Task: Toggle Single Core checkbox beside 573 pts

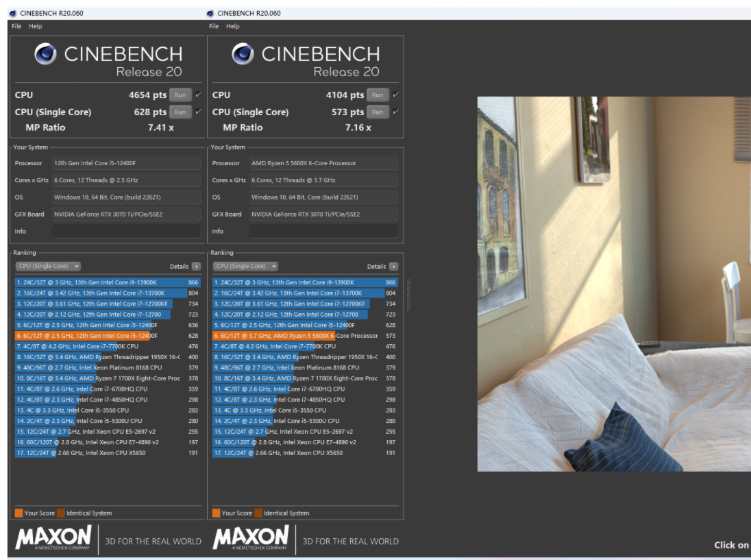Action: tap(395, 112)
